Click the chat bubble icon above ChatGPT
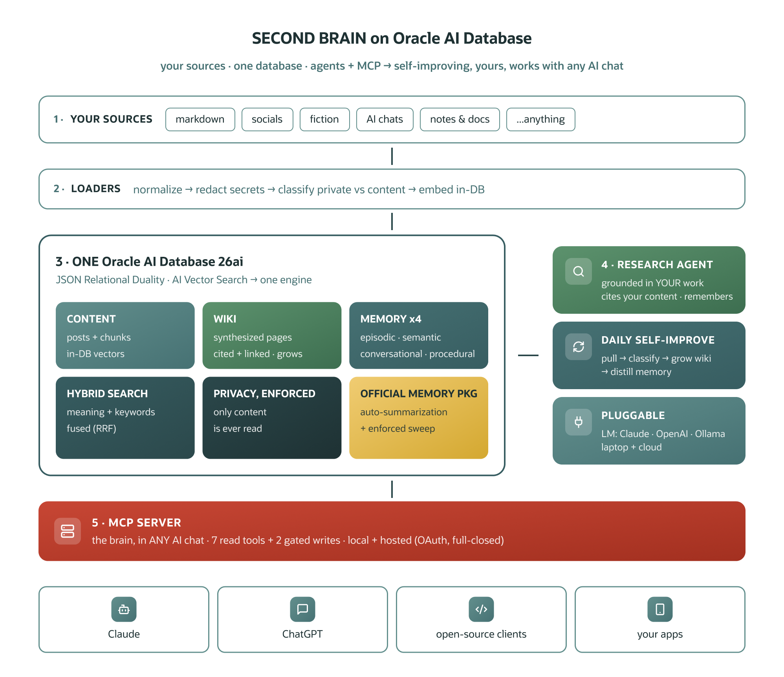Screen dimensions: 784x677 click(x=302, y=609)
